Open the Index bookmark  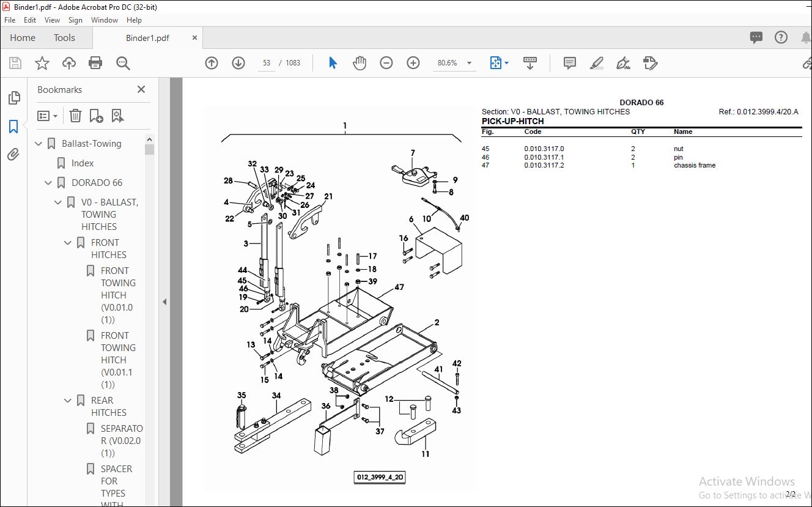click(83, 163)
